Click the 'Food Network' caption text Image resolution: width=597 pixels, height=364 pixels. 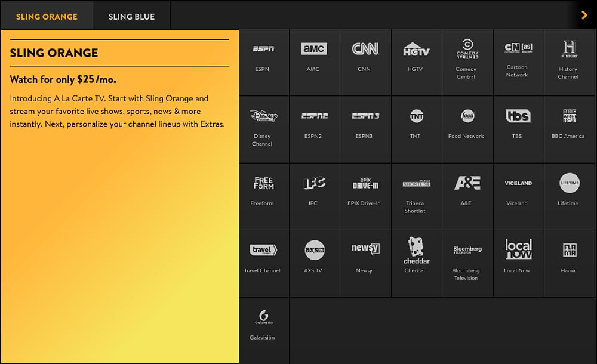(466, 136)
